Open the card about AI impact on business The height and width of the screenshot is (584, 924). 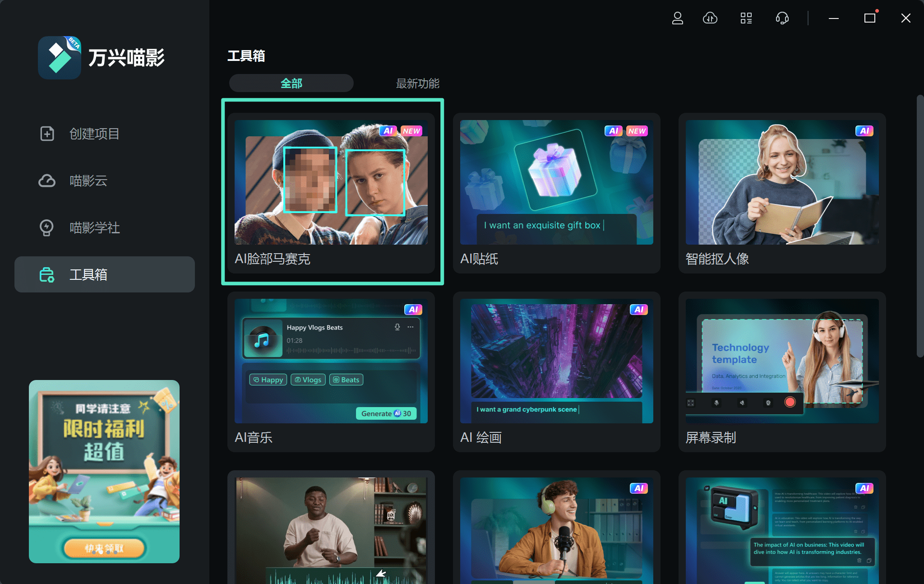pos(782,527)
